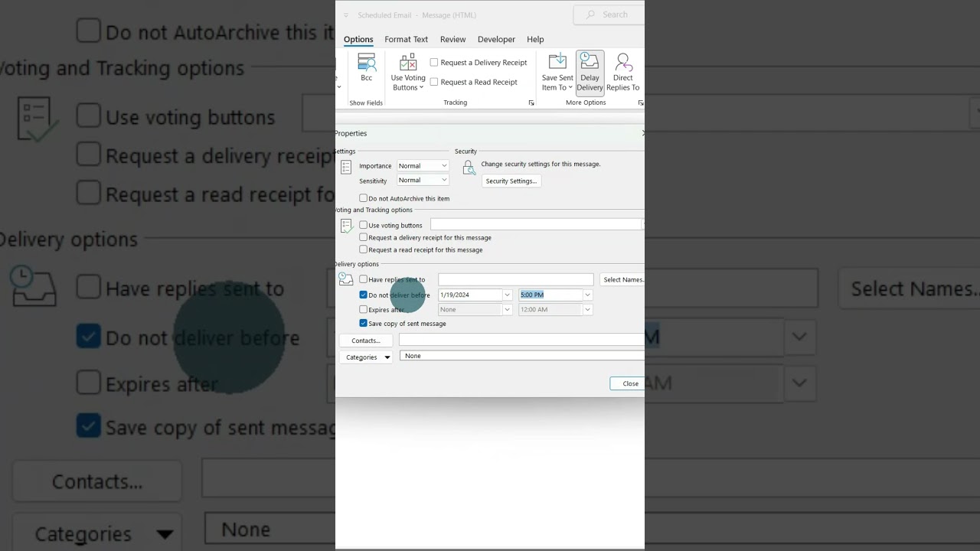Open the Expires after None date dropdown
The image size is (980, 551).
coord(507,309)
